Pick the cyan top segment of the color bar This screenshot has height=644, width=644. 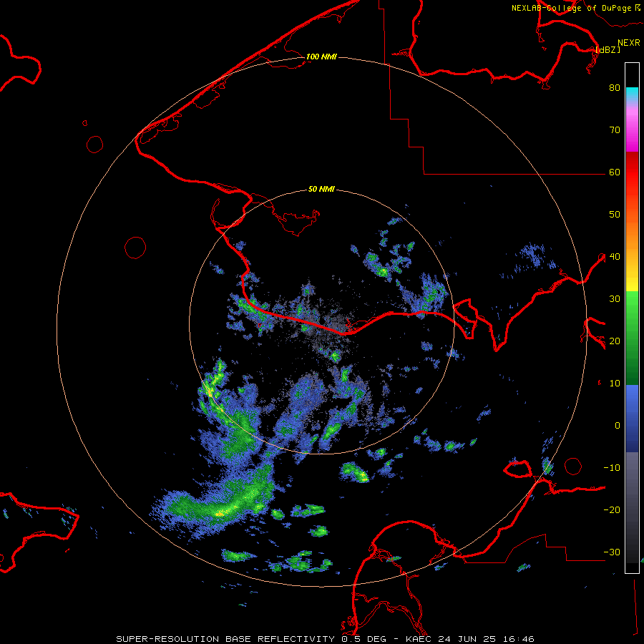(632, 95)
